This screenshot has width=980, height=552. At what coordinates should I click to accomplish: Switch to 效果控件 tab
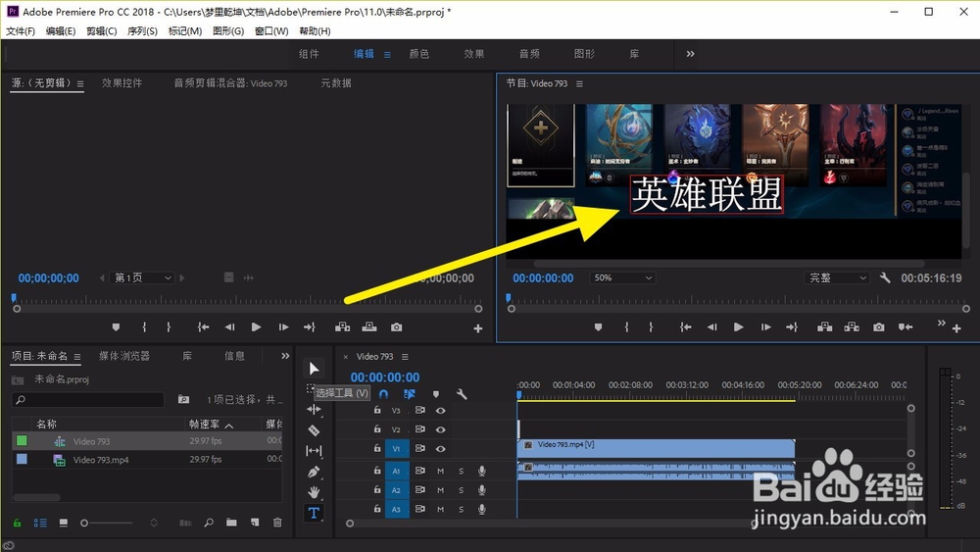click(122, 83)
